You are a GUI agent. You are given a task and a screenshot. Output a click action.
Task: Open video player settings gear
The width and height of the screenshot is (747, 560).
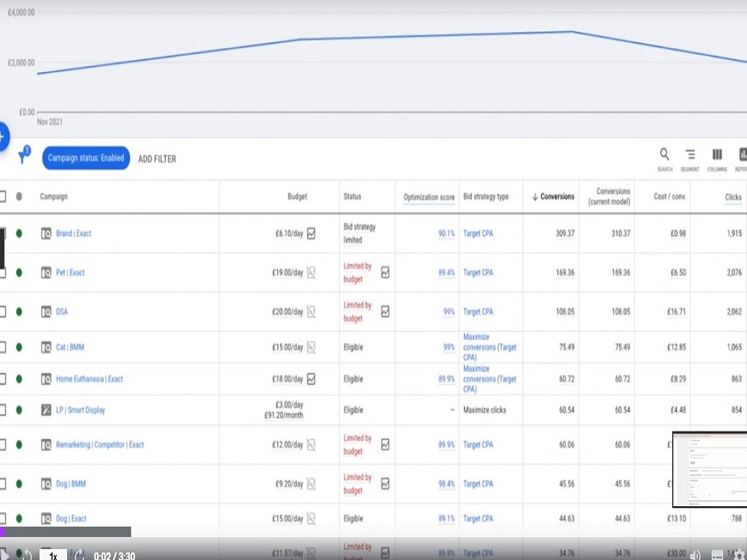[x=738, y=554]
